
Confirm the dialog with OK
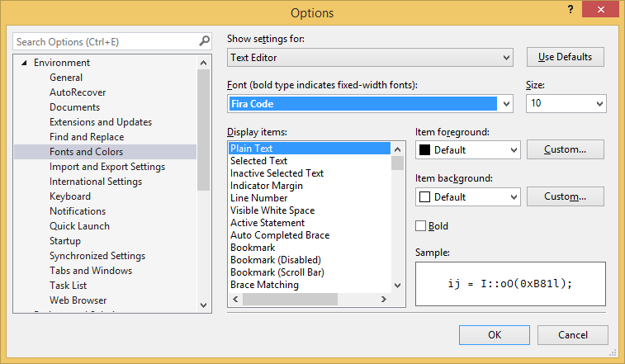[x=494, y=335]
